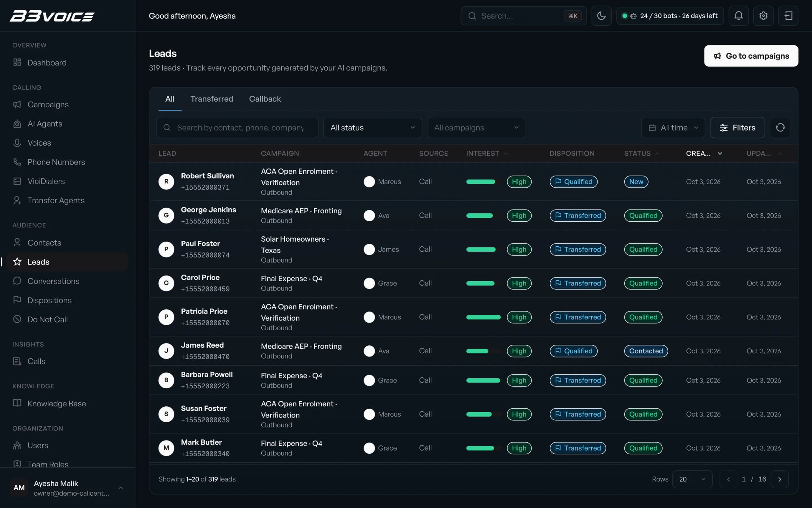Expand the All status dropdown

(x=372, y=127)
